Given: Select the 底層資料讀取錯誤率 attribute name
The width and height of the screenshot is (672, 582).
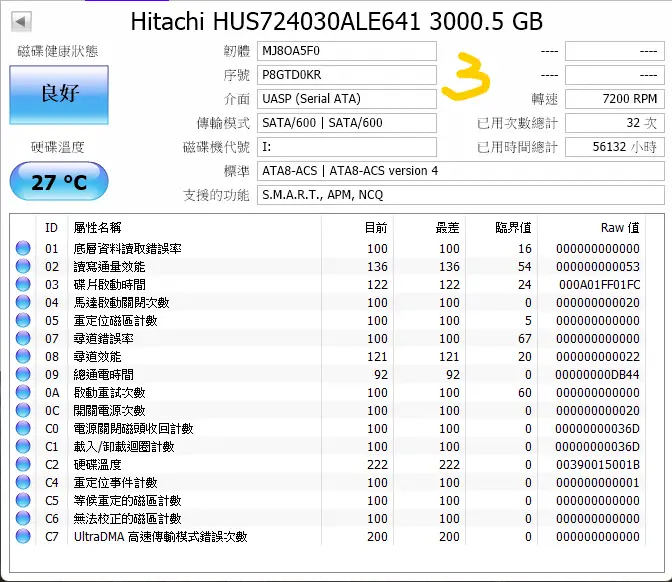Looking at the screenshot, I should tap(128, 249).
